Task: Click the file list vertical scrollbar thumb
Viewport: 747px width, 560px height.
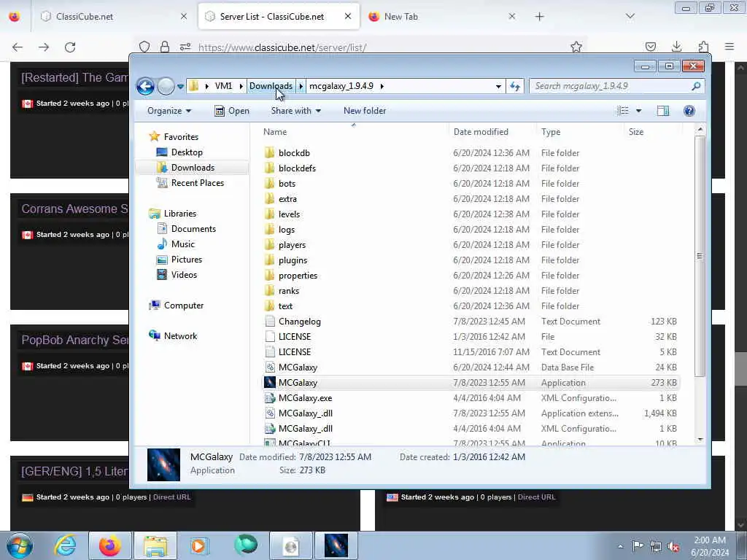Action: click(x=700, y=256)
